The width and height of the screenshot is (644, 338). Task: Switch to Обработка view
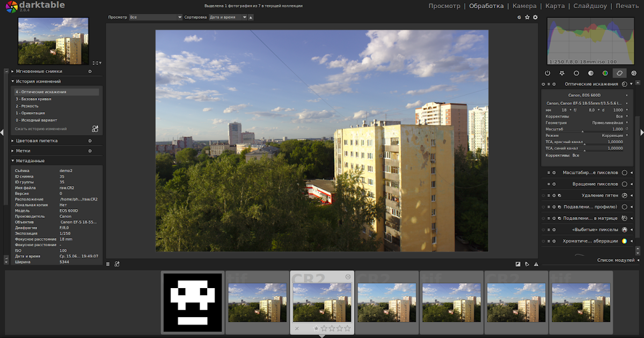486,6
